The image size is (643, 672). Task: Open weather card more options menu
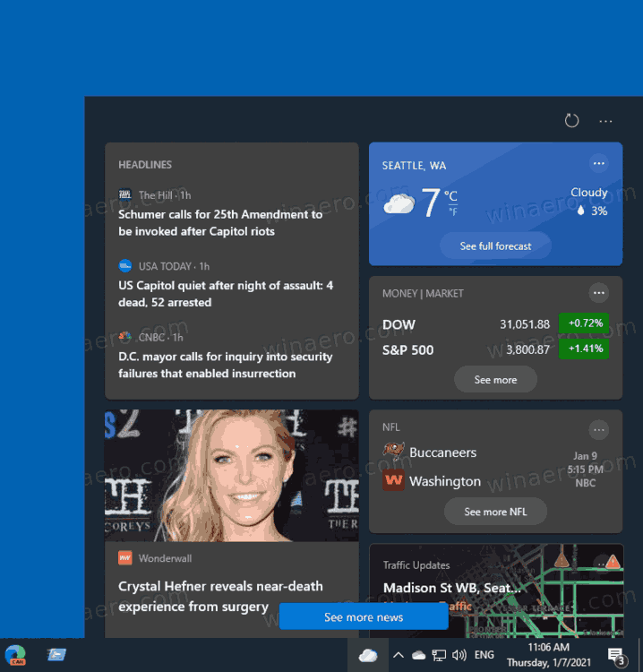click(598, 163)
